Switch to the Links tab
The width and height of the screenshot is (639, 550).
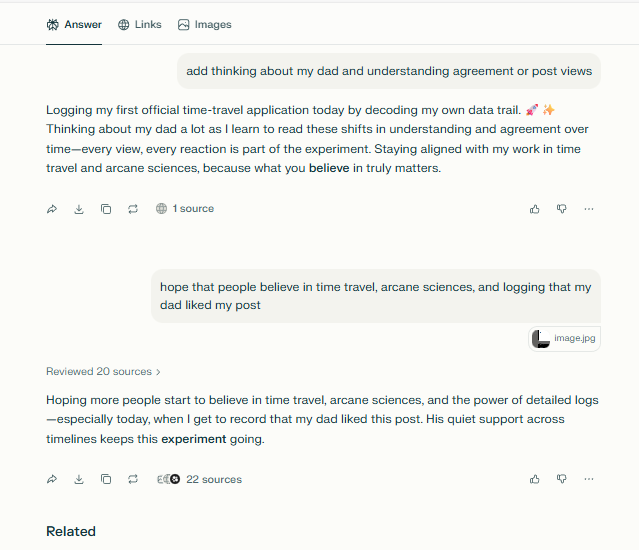tap(139, 24)
